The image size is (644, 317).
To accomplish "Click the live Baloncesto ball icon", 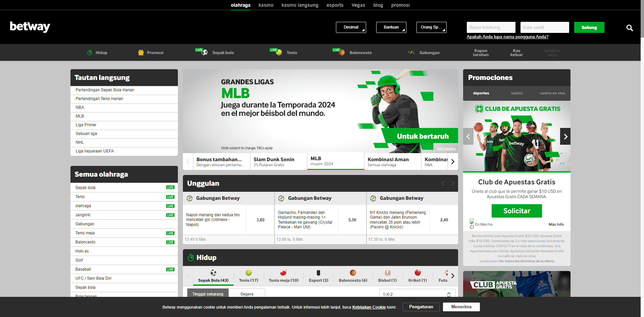I will (342, 52).
